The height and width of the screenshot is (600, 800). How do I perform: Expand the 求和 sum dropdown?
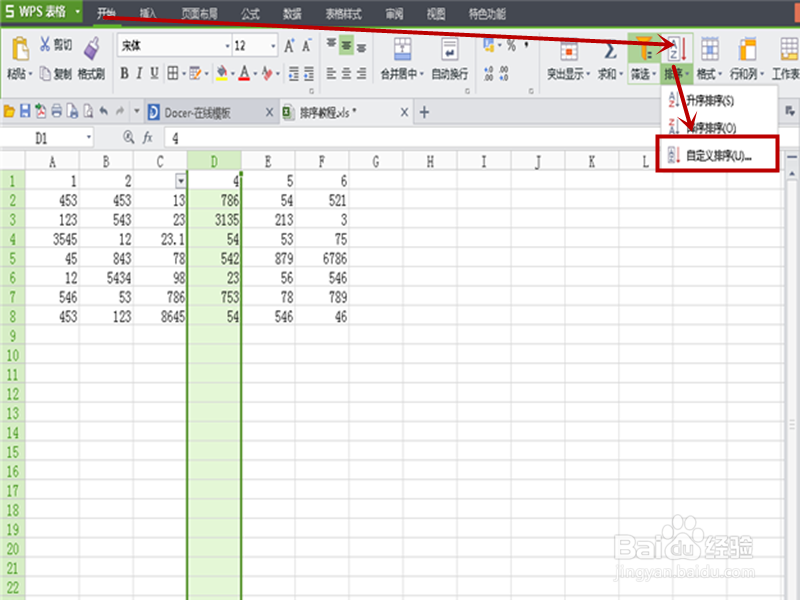[x=620, y=74]
